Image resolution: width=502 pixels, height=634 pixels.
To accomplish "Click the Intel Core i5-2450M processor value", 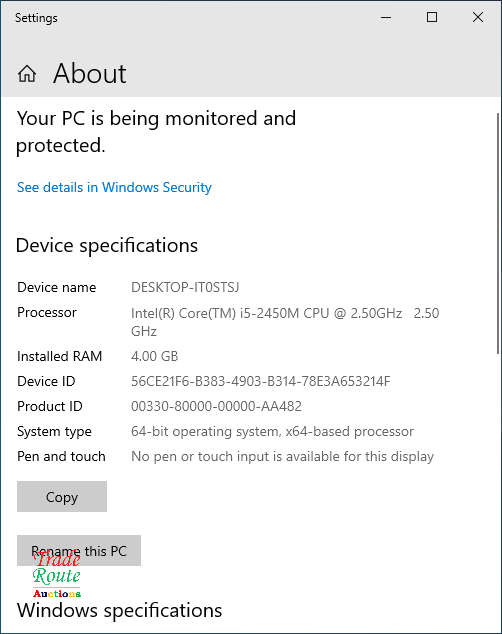I will click(285, 322).
